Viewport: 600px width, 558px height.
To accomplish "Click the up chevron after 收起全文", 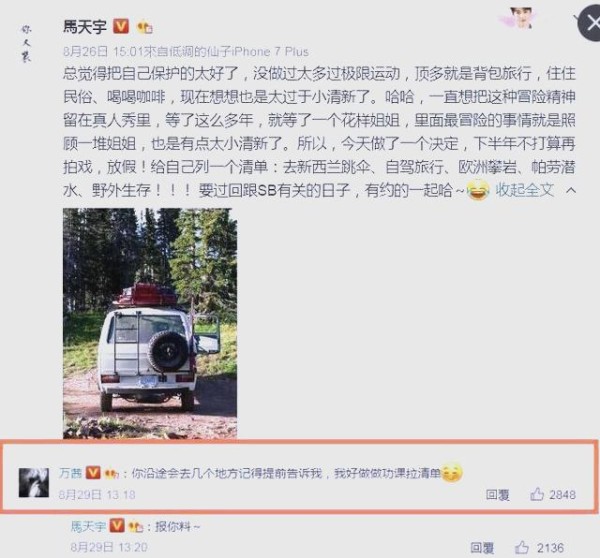I will coord(571,190).
